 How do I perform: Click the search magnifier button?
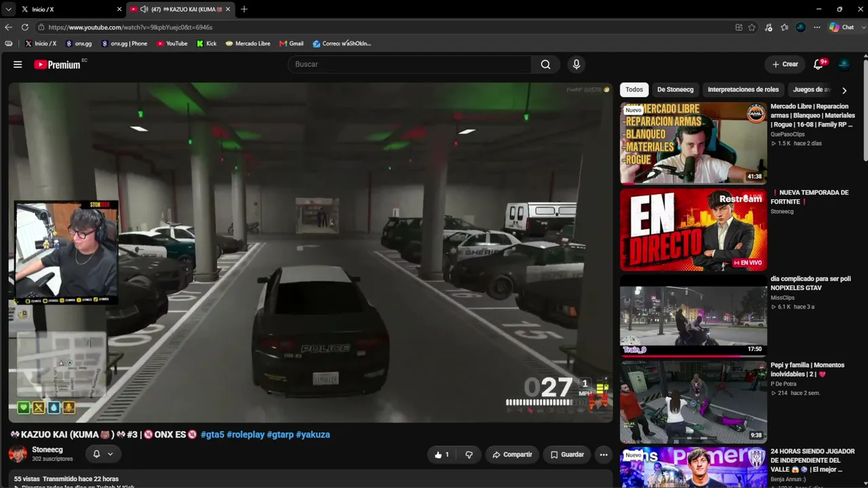(x=546, y=64)
